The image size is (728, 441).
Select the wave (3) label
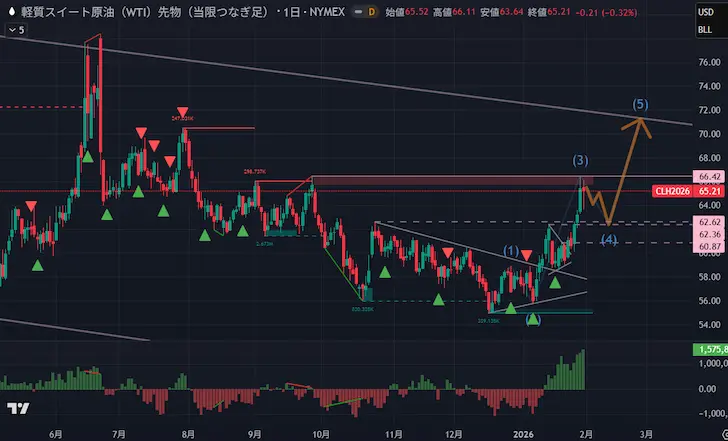580,160
